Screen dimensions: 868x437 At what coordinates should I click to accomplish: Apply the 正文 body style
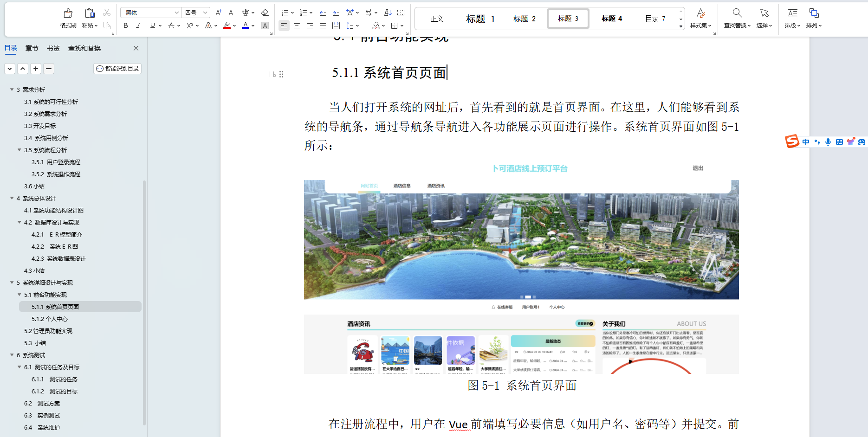click(437, 19)
